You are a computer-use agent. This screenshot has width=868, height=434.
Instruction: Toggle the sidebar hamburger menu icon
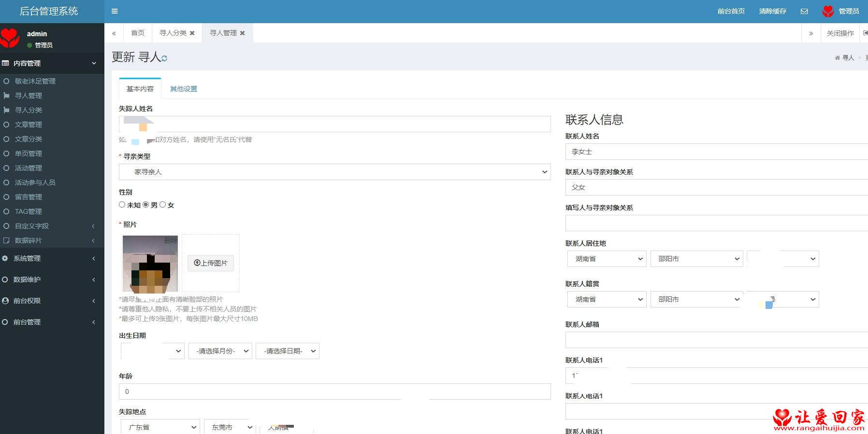coord(115,11)
